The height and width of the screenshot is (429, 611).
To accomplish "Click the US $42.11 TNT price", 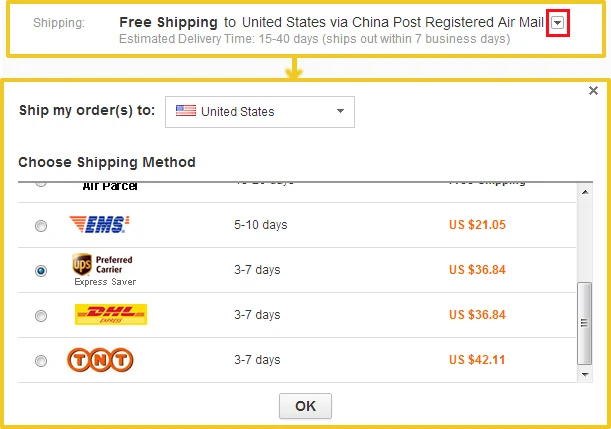I will [477, 360].
